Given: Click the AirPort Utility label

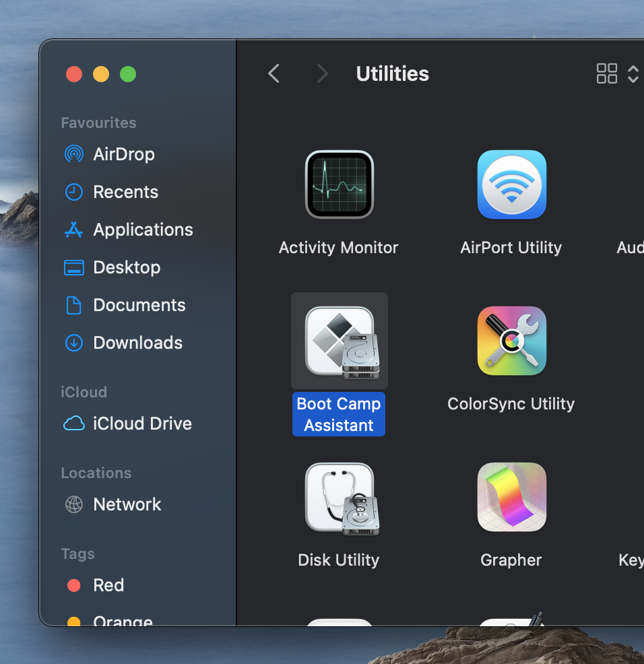Looking at the screenshot, I should [511, 248].
